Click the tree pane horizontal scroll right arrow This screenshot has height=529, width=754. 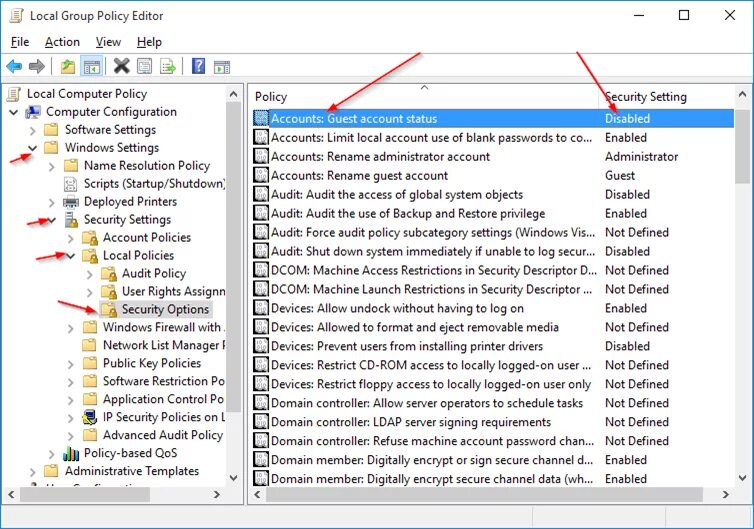217,494
